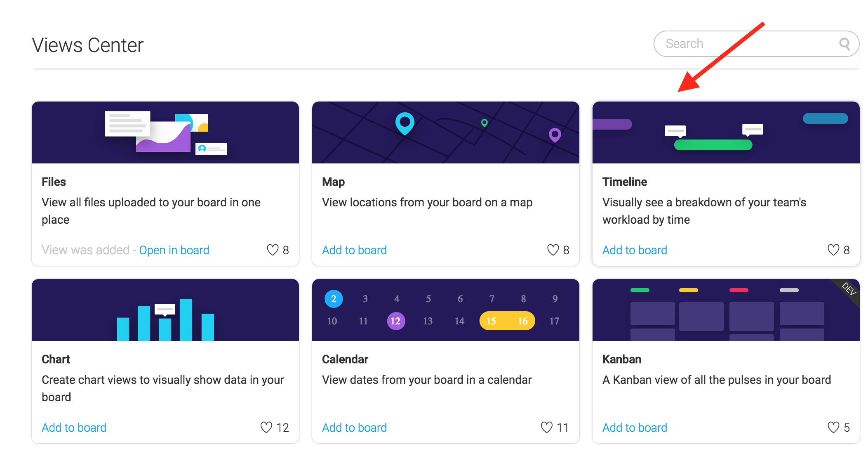The height and width of the screenshot is (454, 868).
Task: Add the Kanban view to board
Action: 635,428
